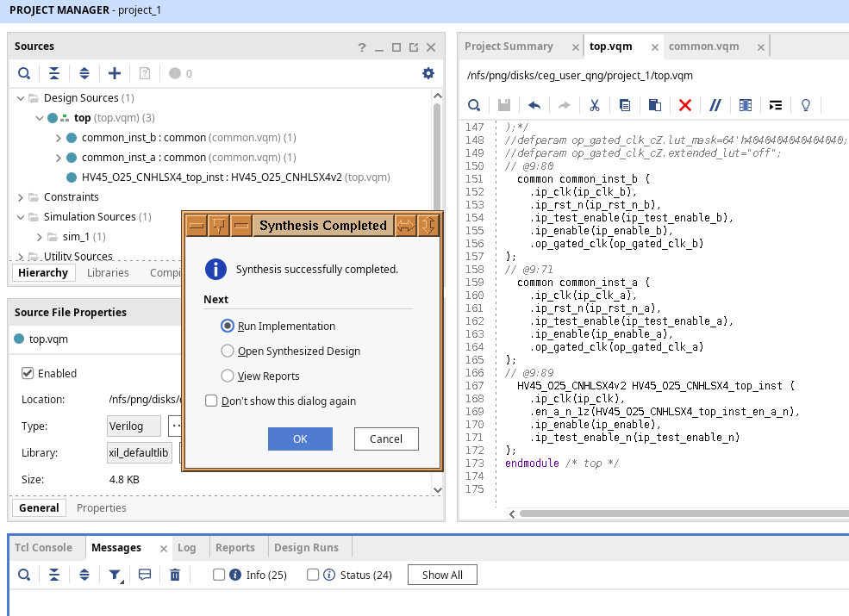Click the trash icon in Messages toolbar
Image resolution: width=849 pixels, height=616 pixels.
tap(175, 575)
